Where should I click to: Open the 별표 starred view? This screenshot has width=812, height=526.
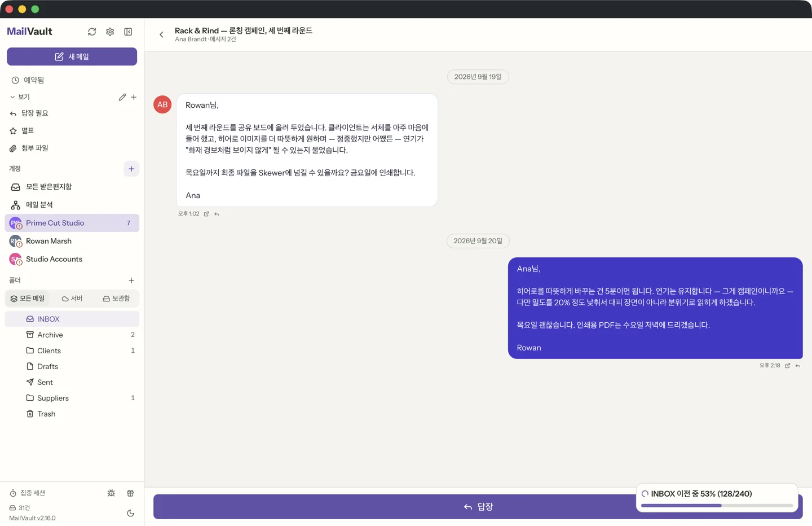tap(72, 131)
